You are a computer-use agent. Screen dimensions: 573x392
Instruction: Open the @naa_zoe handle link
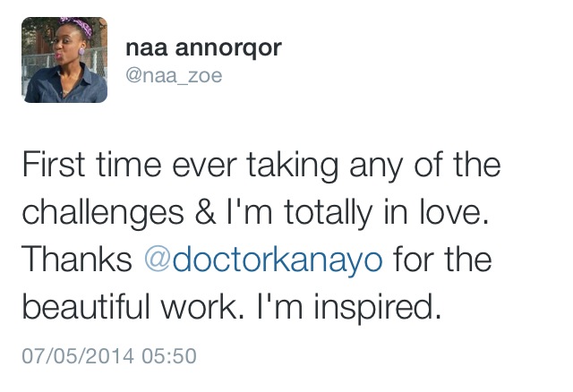point(174,76)
